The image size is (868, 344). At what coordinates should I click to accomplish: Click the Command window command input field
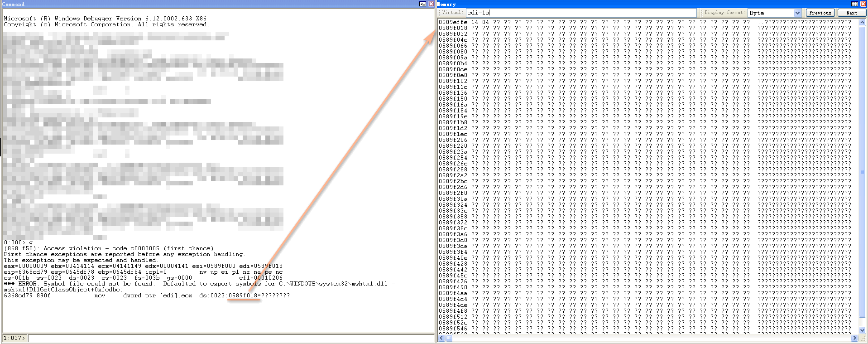pos(231,338)
